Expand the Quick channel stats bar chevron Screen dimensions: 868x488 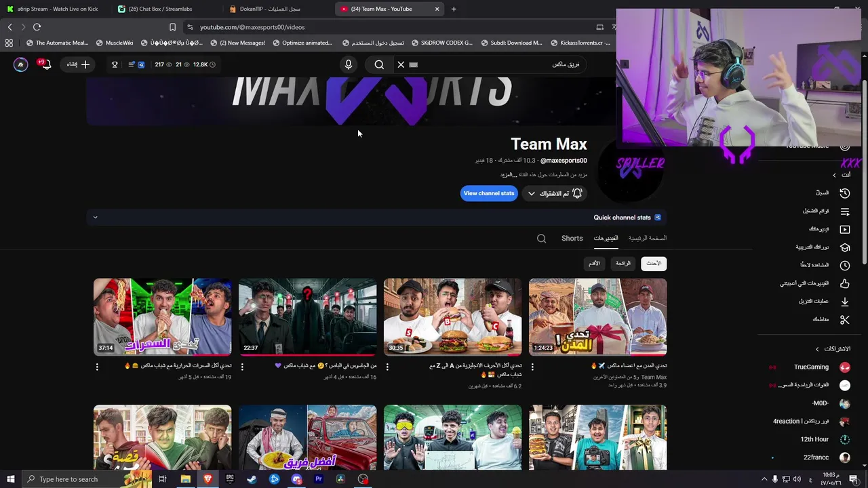pyautogui.click(x=95, y=218)
